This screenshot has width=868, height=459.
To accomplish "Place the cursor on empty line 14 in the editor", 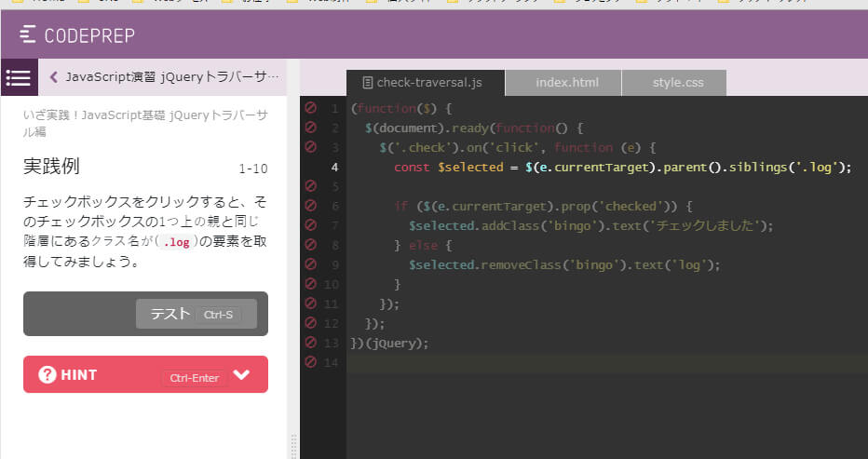I will click(605, 363).
